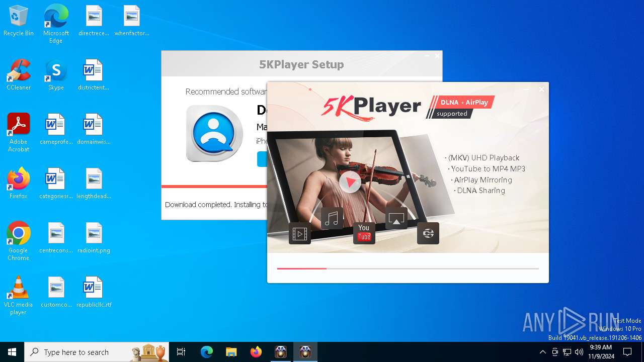Select the directrece... image file
This screenshot has height=362, width=644.
pyautogui.click(x=94, y=21)
